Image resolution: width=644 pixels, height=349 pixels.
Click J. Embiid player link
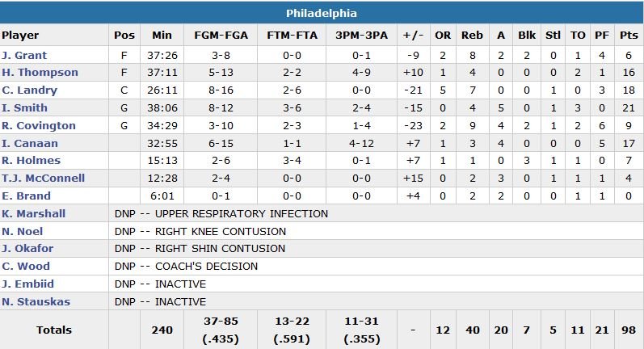pos(28,284)
